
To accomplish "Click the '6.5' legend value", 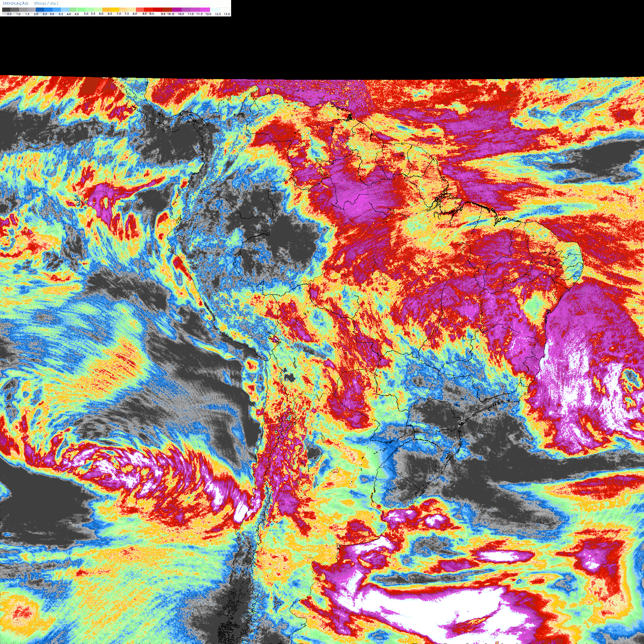I will point(110,14).
